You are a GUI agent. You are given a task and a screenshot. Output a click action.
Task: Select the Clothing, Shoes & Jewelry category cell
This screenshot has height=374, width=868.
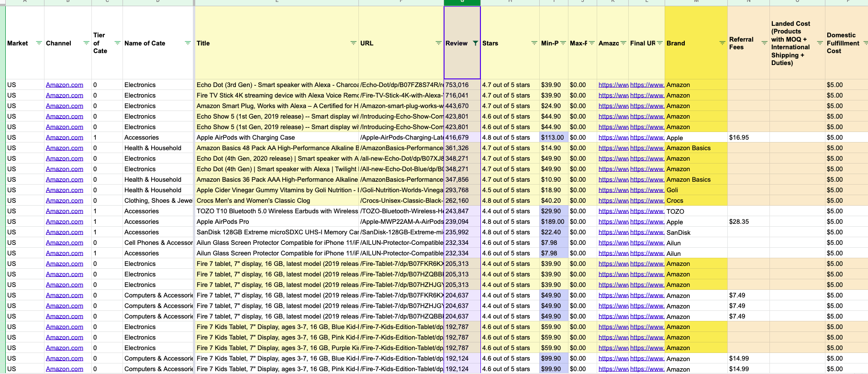158,201
